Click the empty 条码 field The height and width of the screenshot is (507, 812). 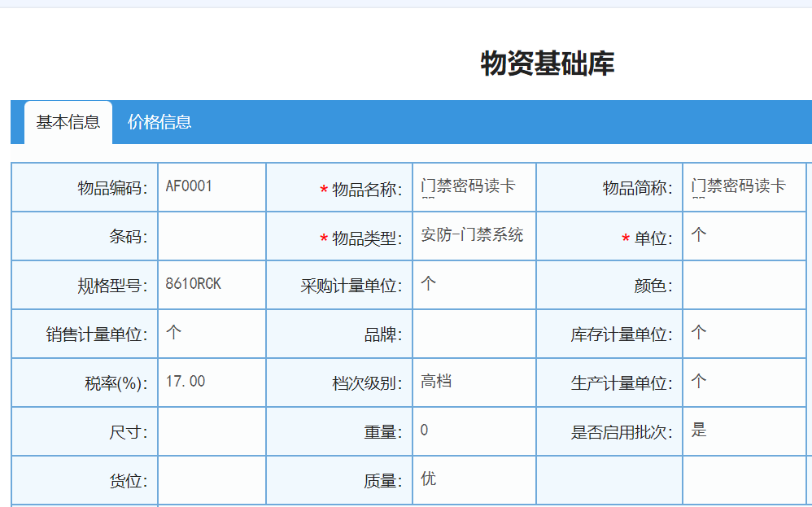[212, 236]
